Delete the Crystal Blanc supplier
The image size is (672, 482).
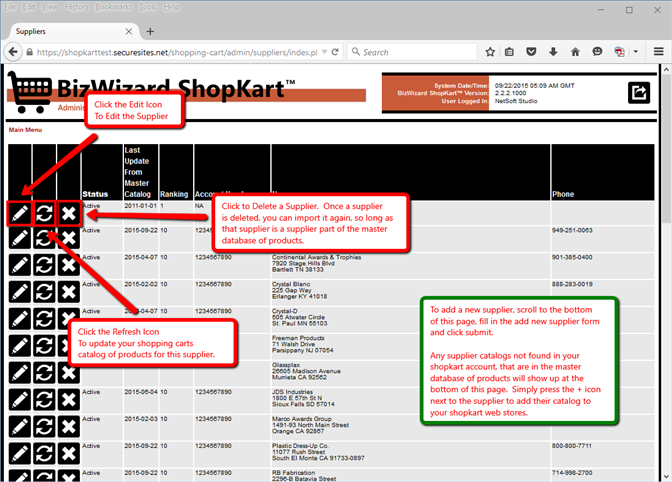[69, 292]
